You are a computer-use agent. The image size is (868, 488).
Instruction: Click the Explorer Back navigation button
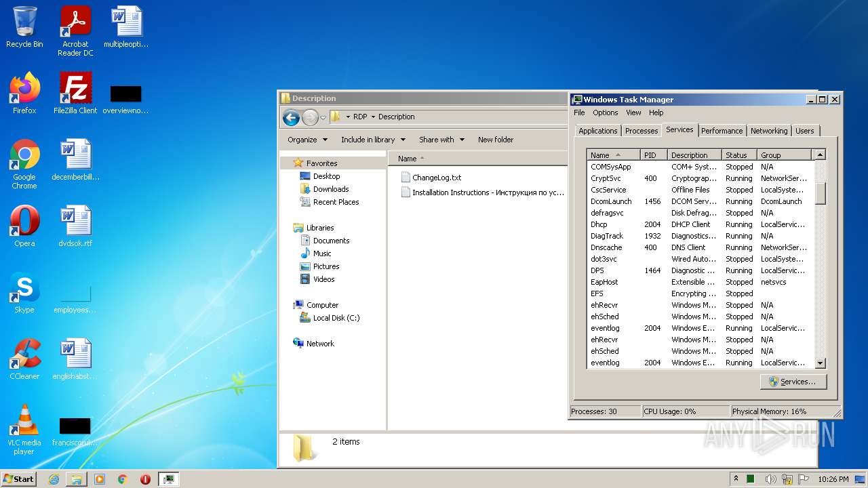pos(292,117)
